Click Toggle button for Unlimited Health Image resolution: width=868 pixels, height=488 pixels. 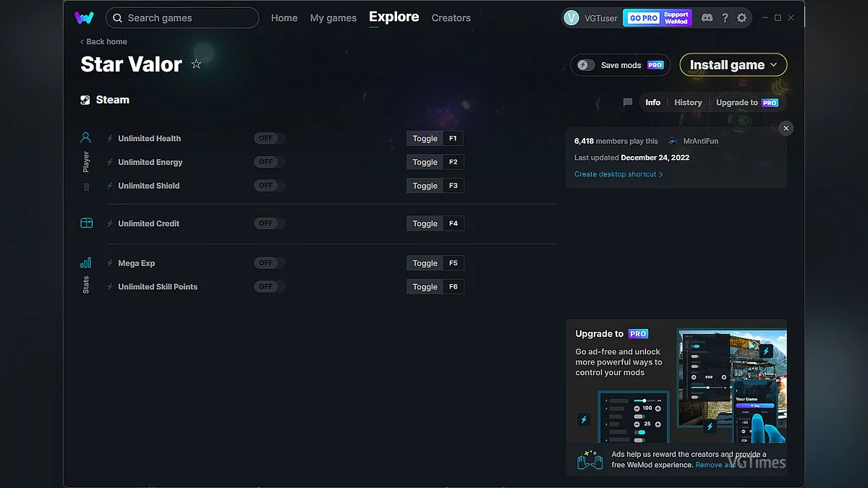pos(425,139)
